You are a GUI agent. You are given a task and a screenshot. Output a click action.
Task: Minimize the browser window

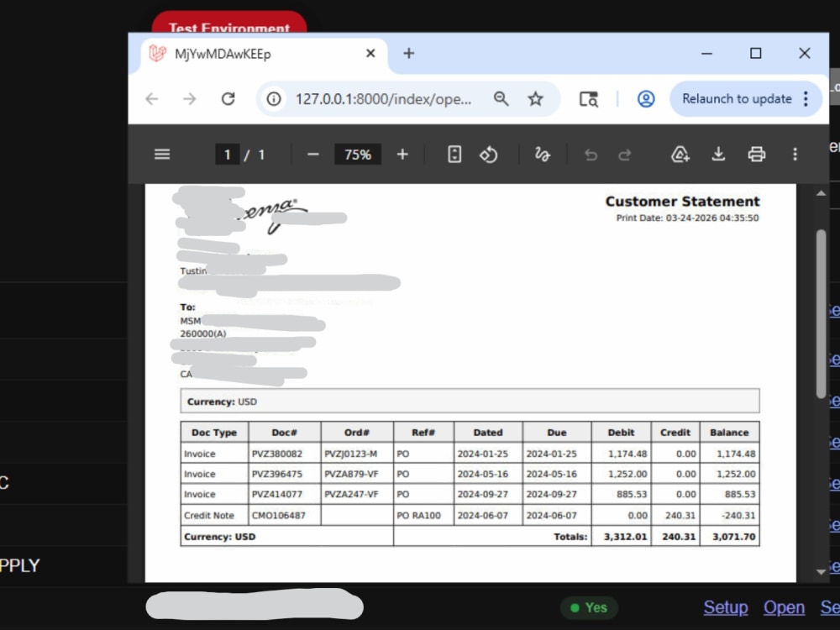(x=706, y=54)
